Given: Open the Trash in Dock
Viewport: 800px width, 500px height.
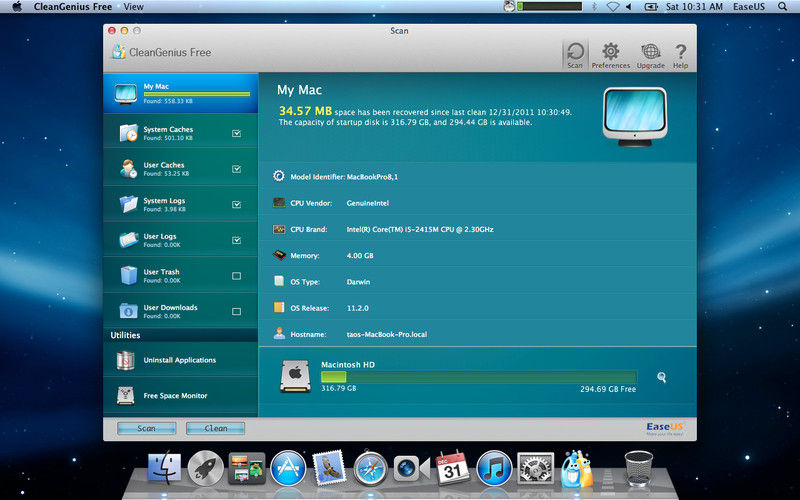Looking at the screenshot, I should pos(639,468).
